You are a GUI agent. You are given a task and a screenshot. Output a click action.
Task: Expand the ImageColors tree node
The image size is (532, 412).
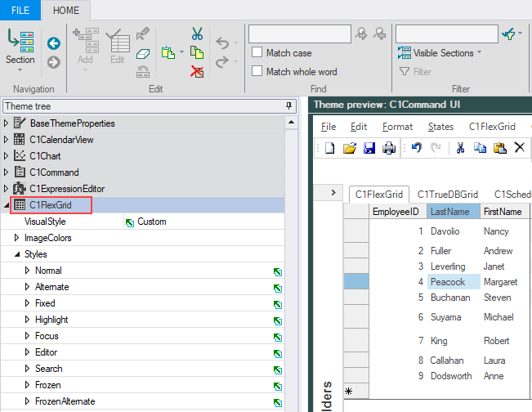click(17, 238)
